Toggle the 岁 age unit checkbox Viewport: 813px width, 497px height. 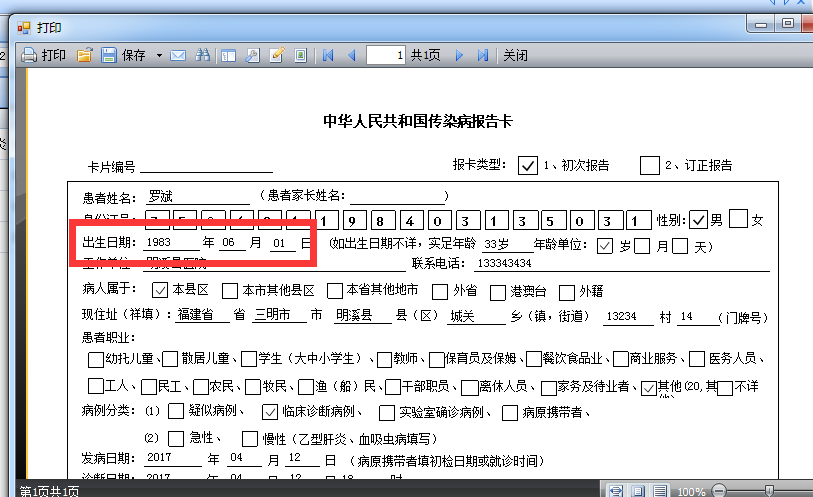click(x=605, y=246)
